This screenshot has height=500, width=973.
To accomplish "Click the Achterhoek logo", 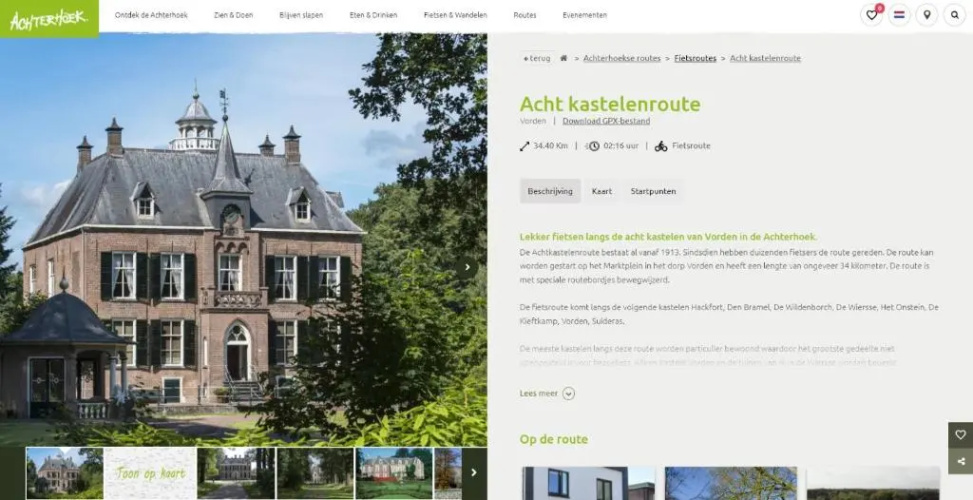I will click(x=49, y=19).
